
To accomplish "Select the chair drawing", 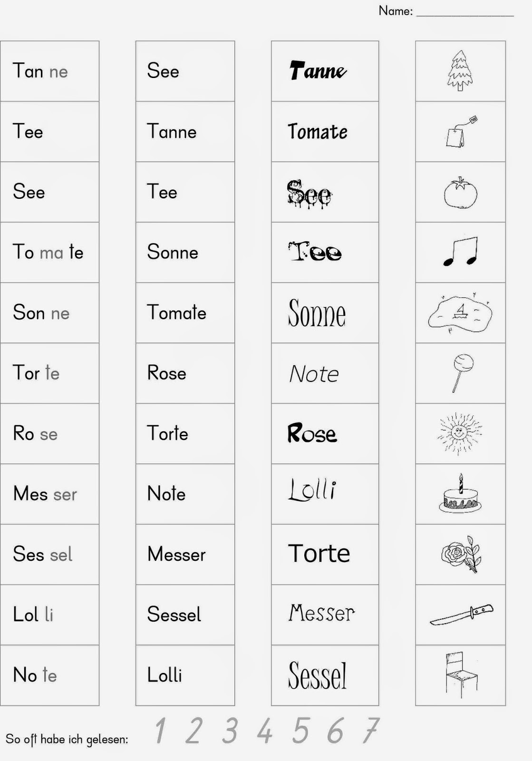I will click(461, 675).
